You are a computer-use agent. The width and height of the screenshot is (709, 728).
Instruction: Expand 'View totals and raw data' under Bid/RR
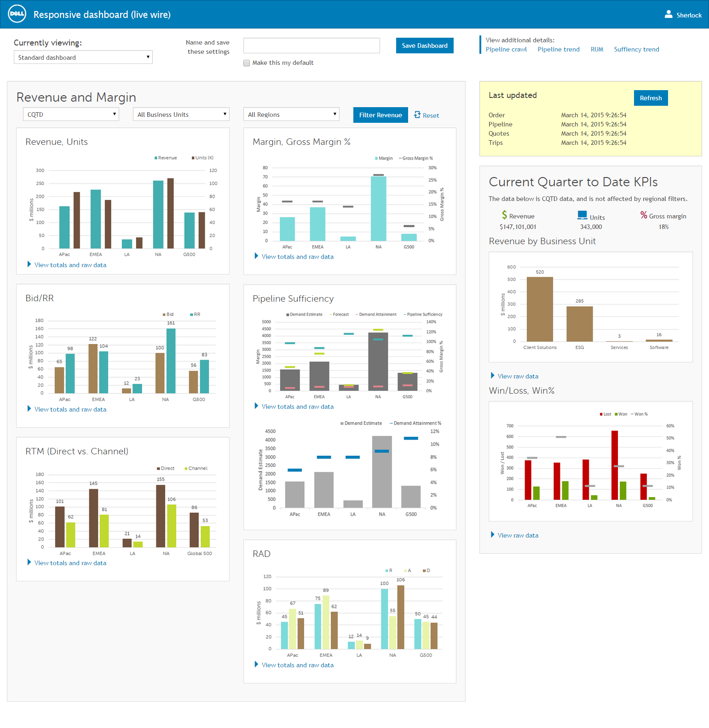tap(70, 409)
